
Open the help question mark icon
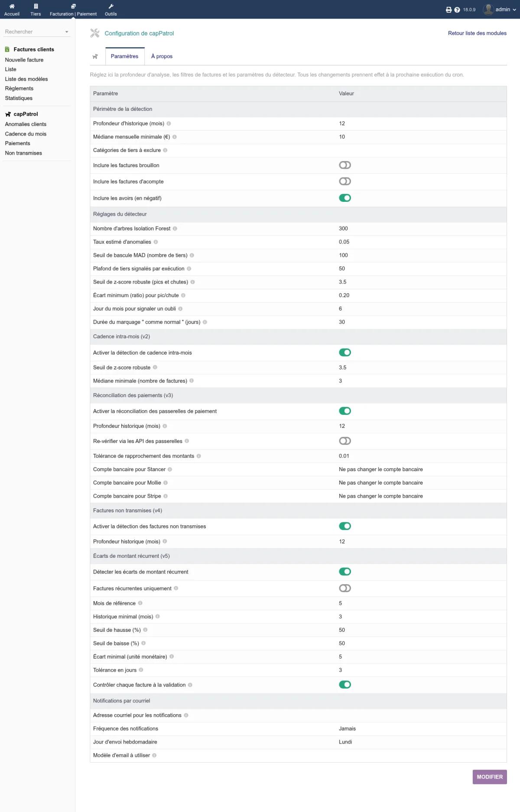point(457,10)
